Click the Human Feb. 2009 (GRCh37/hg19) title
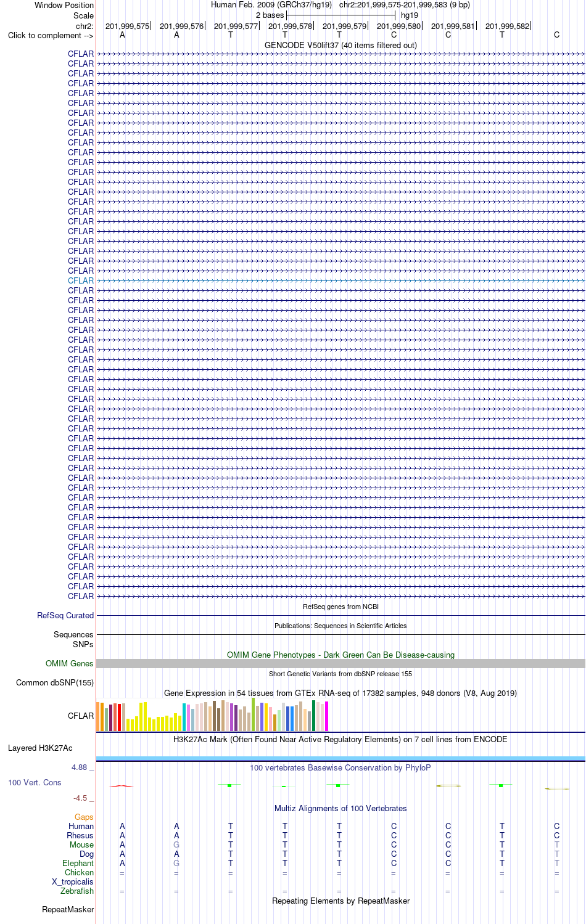 [271, 5]
